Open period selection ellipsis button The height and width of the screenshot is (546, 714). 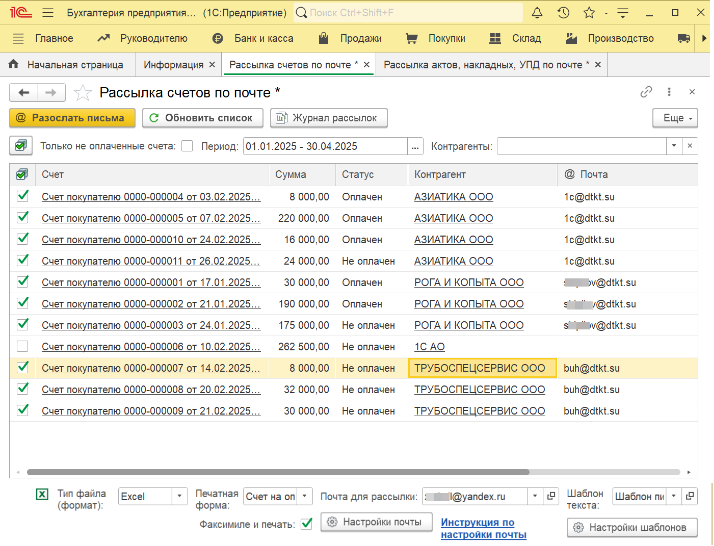[x=415, y=146]
